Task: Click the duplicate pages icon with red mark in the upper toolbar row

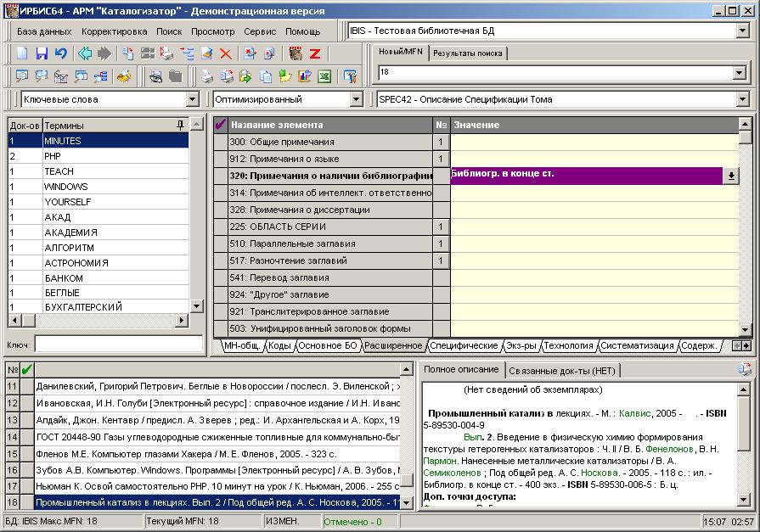Action: click(269, 53)
